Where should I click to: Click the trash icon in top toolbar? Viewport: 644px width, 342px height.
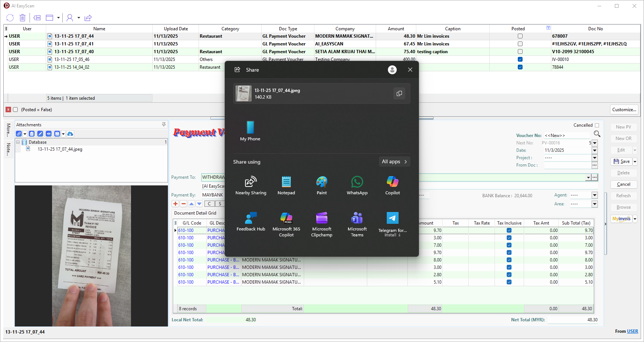point(23,18)
